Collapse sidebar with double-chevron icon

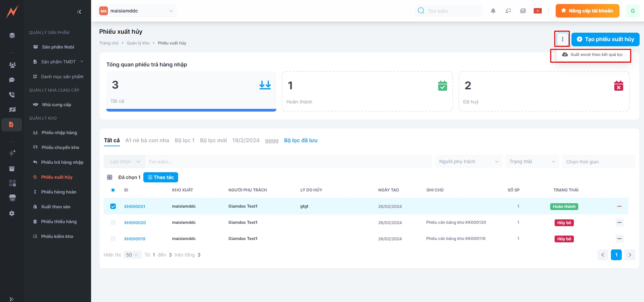pos(79,12)
